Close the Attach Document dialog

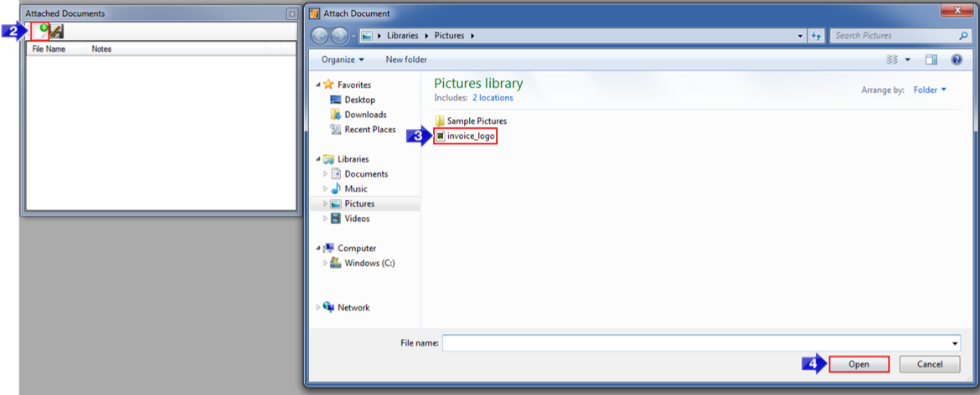[x=957, y=10]
